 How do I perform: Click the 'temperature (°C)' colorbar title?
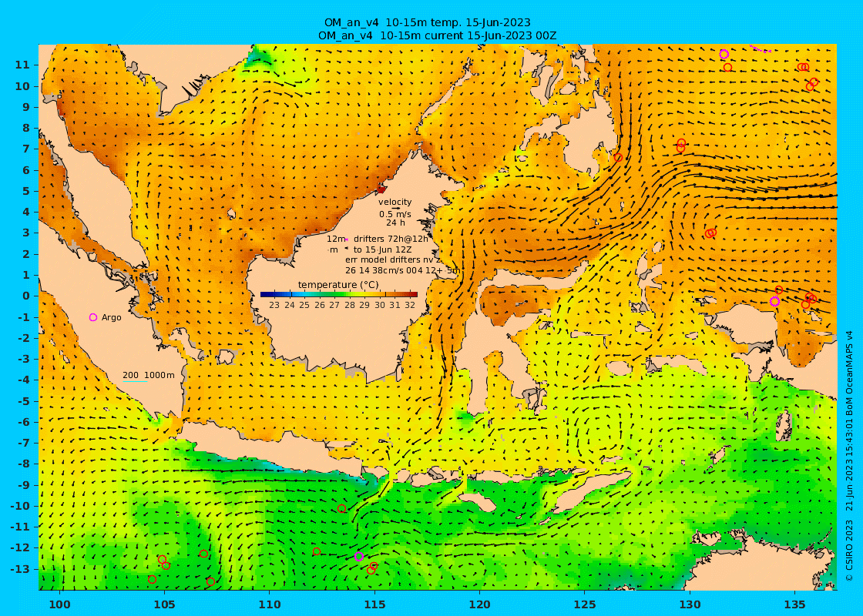pos(338,284)
